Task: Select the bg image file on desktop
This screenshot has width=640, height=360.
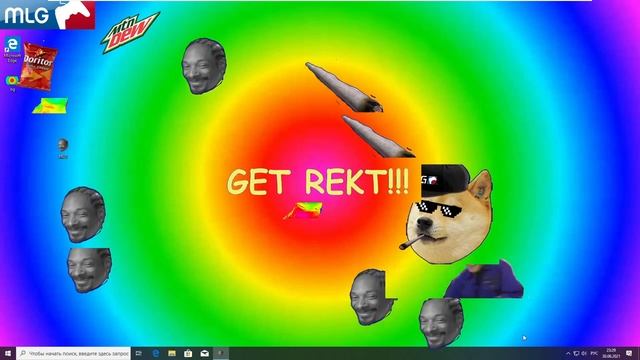Action: click(x=12, y=83)
